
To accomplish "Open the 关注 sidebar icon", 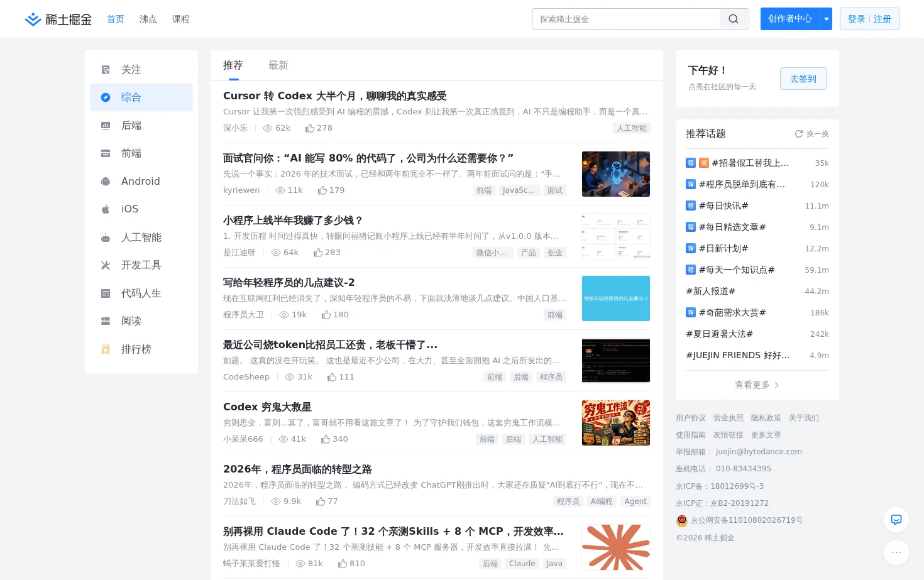I will pyautogui.click(x=106, y=70).
